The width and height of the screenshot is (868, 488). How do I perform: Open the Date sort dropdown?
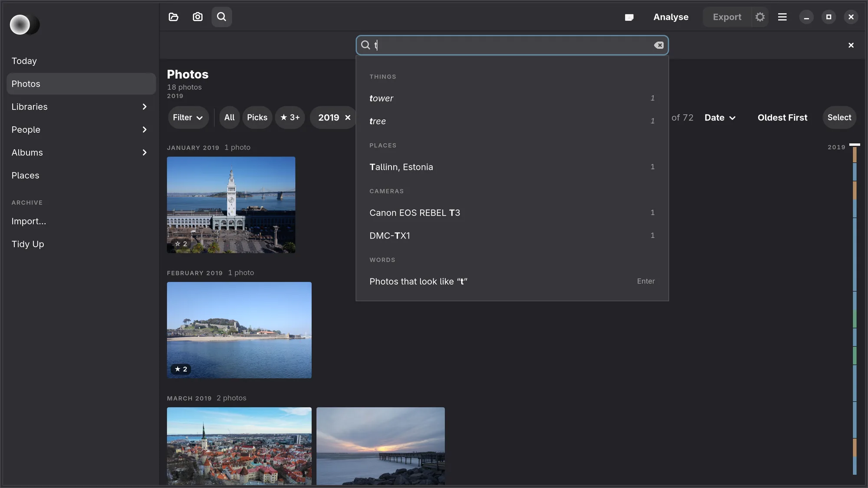click(720, 118)
